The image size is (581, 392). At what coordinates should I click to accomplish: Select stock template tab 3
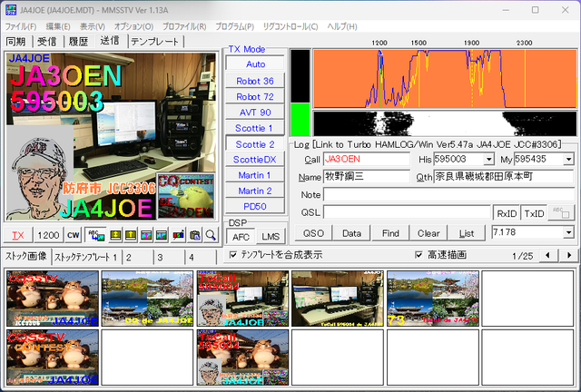pyautogui.click(x=169, y=257)
